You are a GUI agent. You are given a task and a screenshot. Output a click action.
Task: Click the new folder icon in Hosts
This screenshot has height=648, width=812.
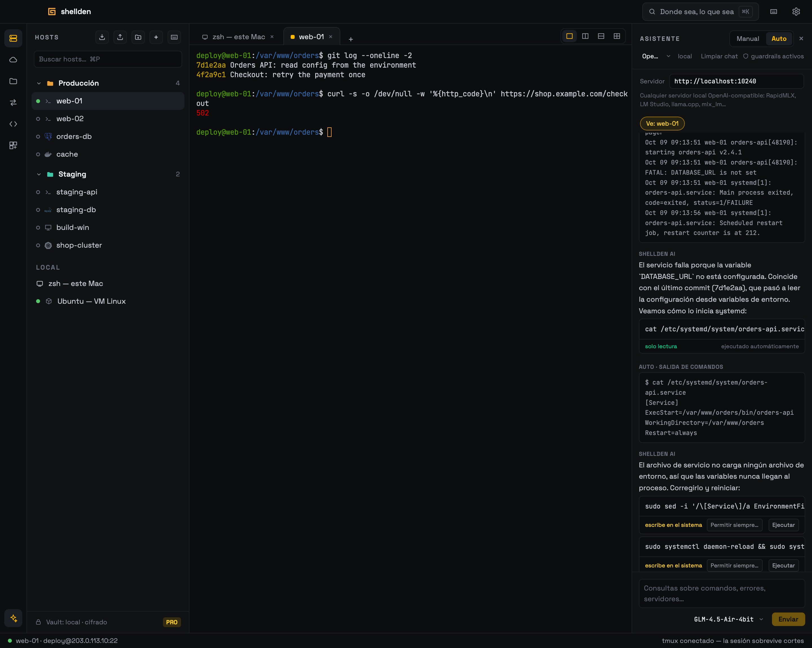(138, 37)
